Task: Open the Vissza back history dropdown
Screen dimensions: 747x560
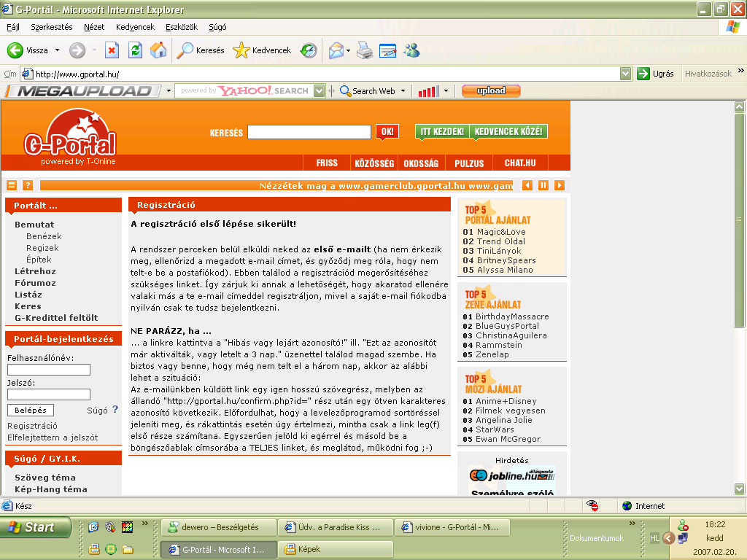Action: pos(57,50)
